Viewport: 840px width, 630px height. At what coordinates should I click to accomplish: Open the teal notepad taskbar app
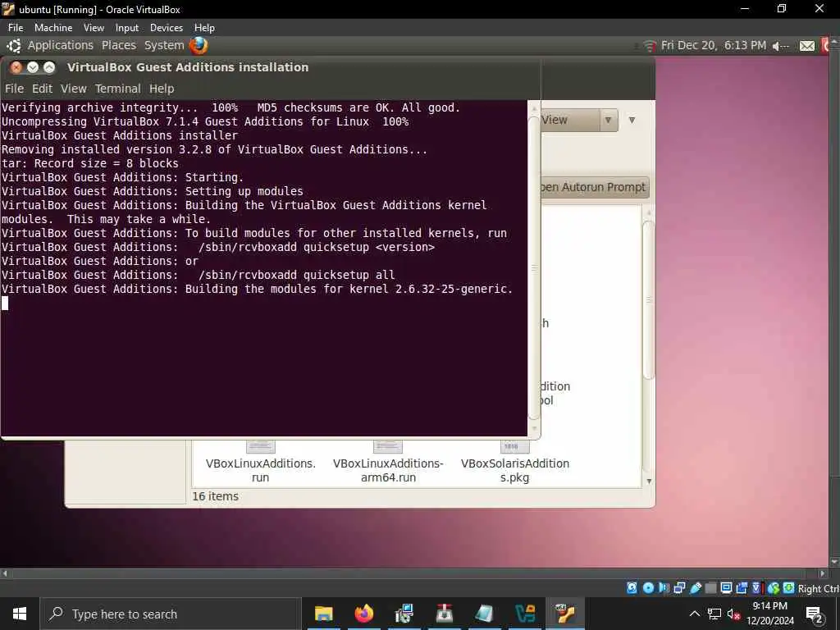[484, 614]
